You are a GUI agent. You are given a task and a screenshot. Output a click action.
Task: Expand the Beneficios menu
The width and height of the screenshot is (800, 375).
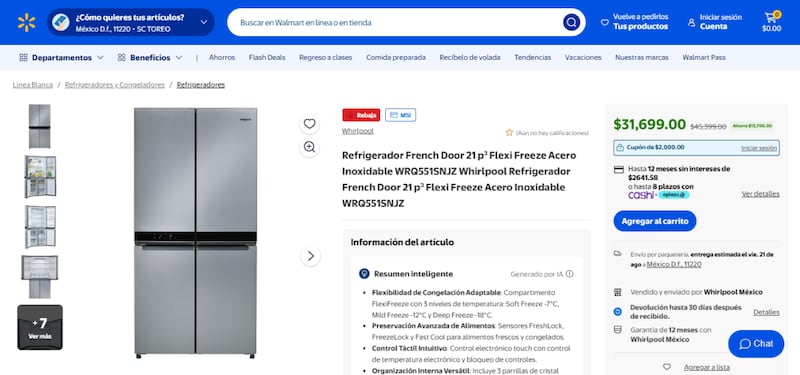pyautogui.click(x=149, y=58)
